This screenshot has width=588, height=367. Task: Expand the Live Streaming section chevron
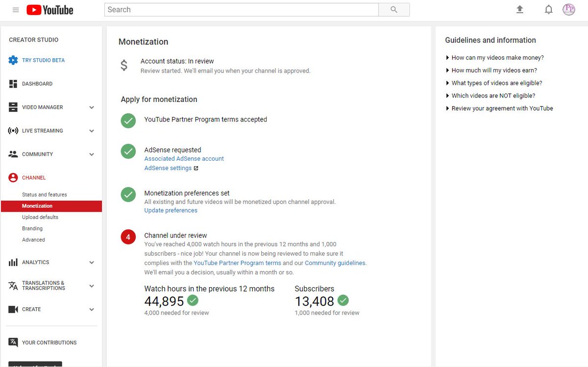click(x=92, y=131)
